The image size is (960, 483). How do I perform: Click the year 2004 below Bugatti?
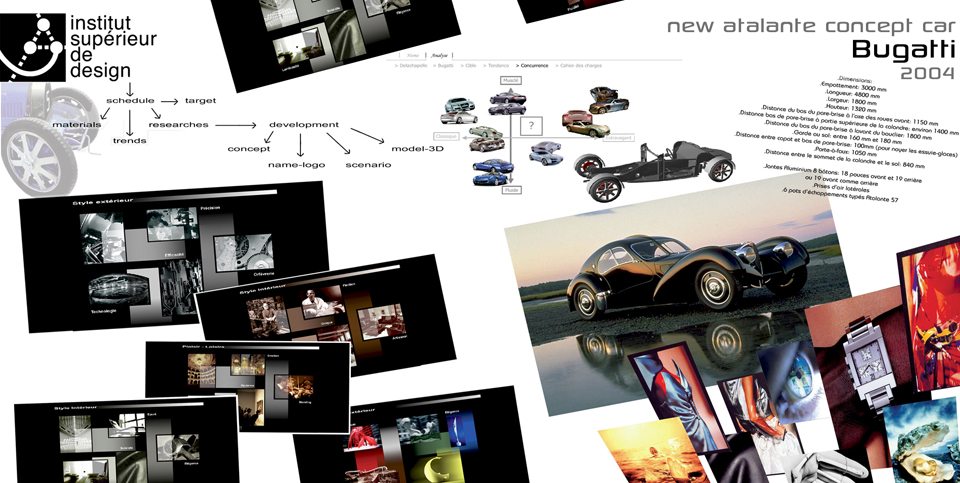(927, 74)
